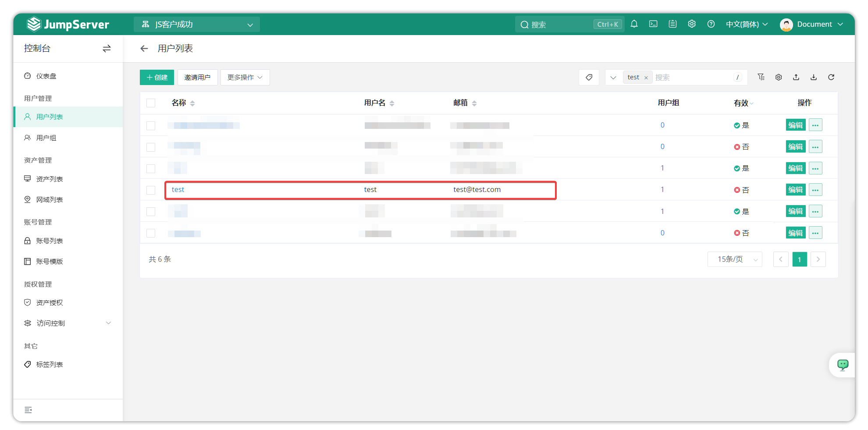Open system settings gear in header

692,24
